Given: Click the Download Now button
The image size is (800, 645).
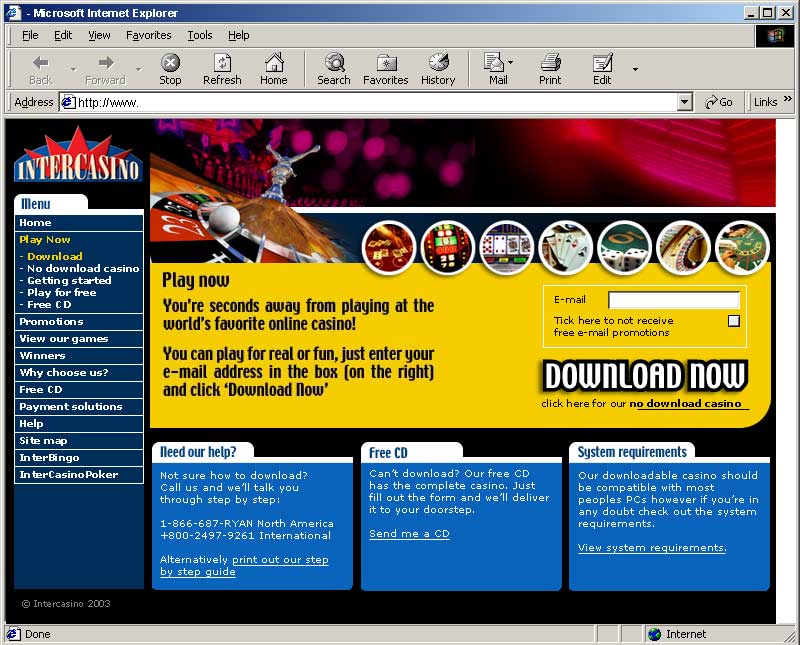Looking at the screenshot, I should coord(645,376).
